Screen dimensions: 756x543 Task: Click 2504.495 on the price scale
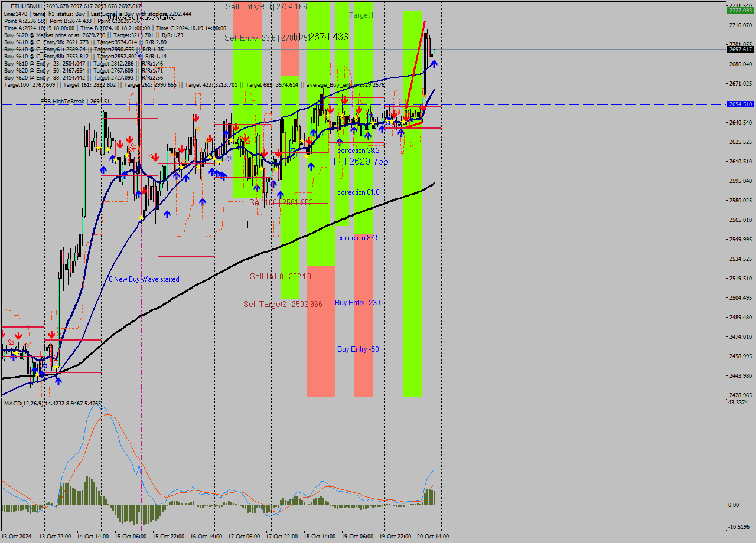click(740, 298)
